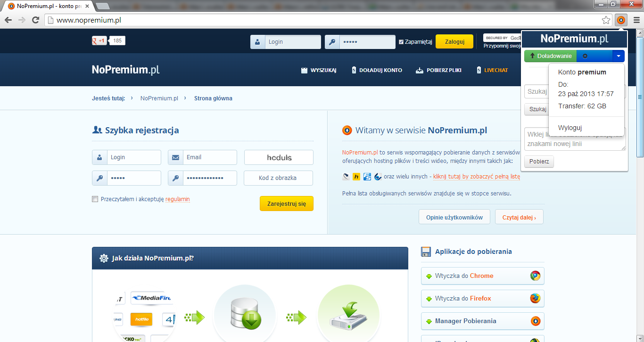
Task: Click the paste links textarea in popup
Action: click(x=575, y=139)
